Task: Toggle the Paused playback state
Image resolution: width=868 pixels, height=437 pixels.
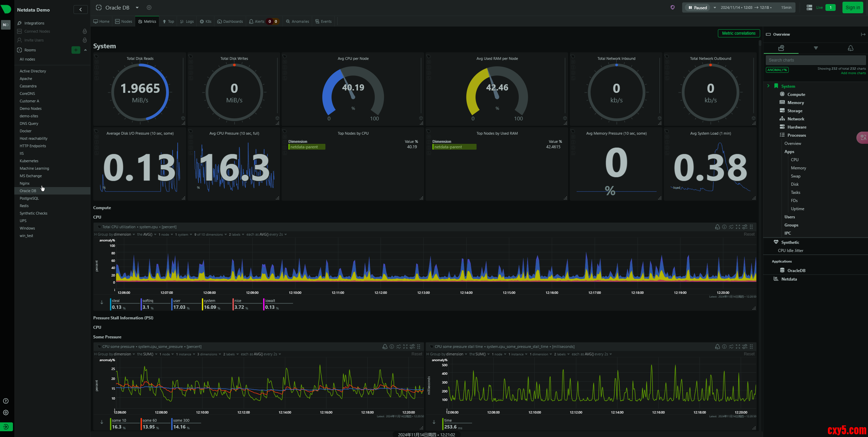Action: (697, 7)
